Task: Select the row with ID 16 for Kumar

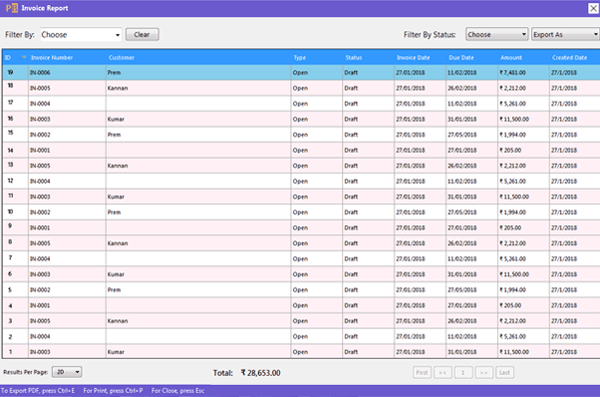Action: (301, 119)
